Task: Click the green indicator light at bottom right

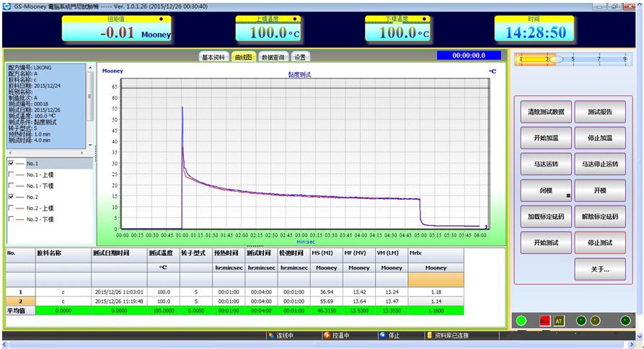Action: (x=522, y=321)
